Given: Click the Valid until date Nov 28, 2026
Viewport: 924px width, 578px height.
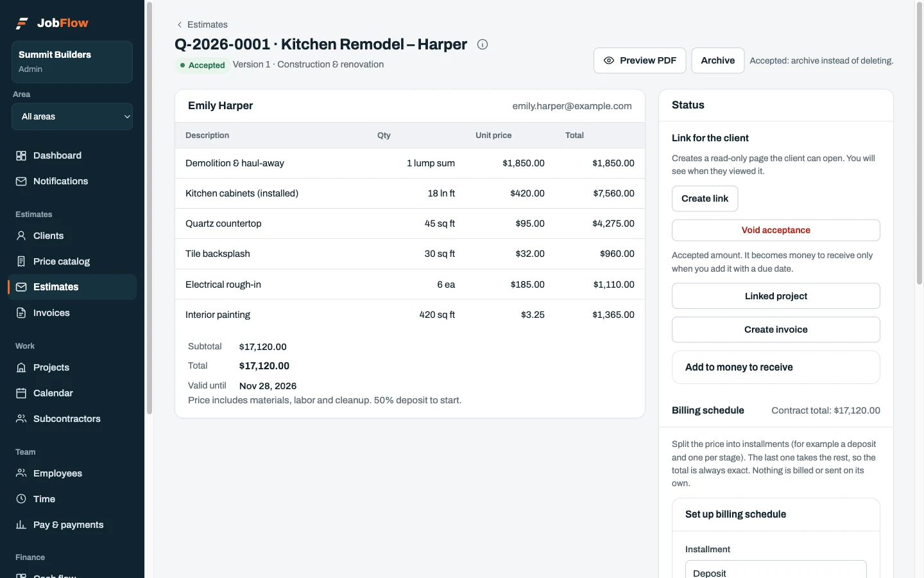Looking at the screenshot, I should [268, 386].
